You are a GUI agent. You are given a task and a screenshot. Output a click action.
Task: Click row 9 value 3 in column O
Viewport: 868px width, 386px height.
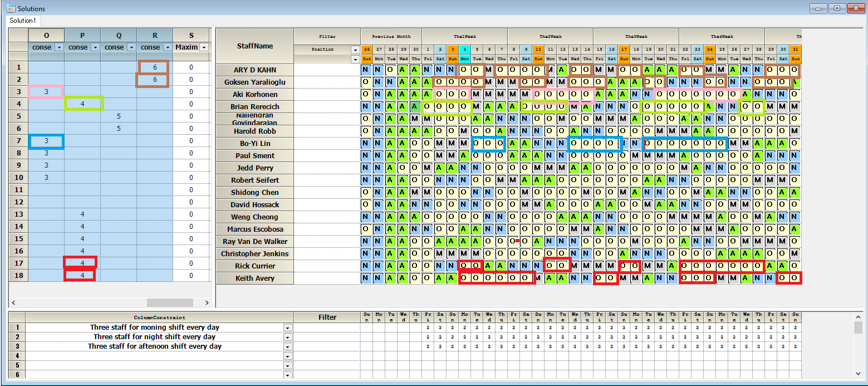click(46, 165)
